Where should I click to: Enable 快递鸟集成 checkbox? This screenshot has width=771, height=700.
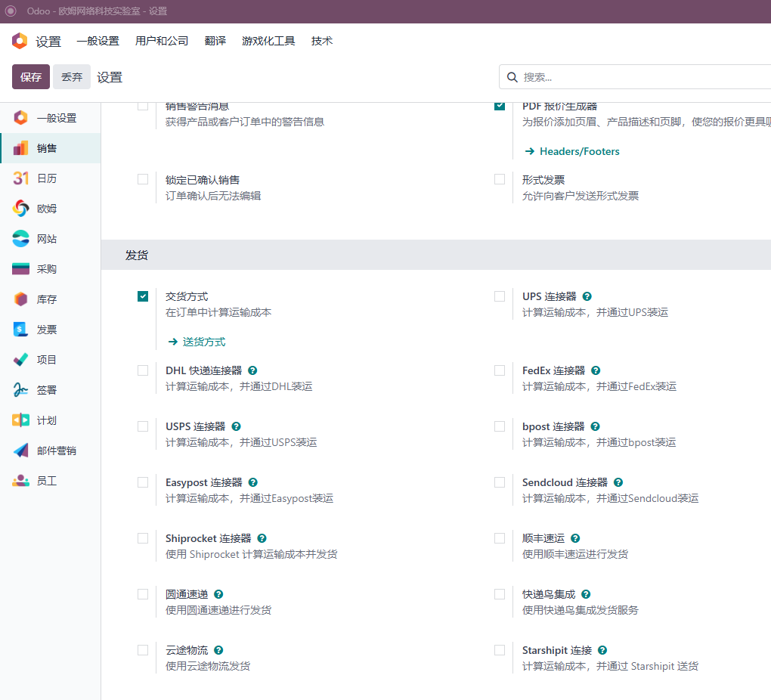[x=500, y=594]
